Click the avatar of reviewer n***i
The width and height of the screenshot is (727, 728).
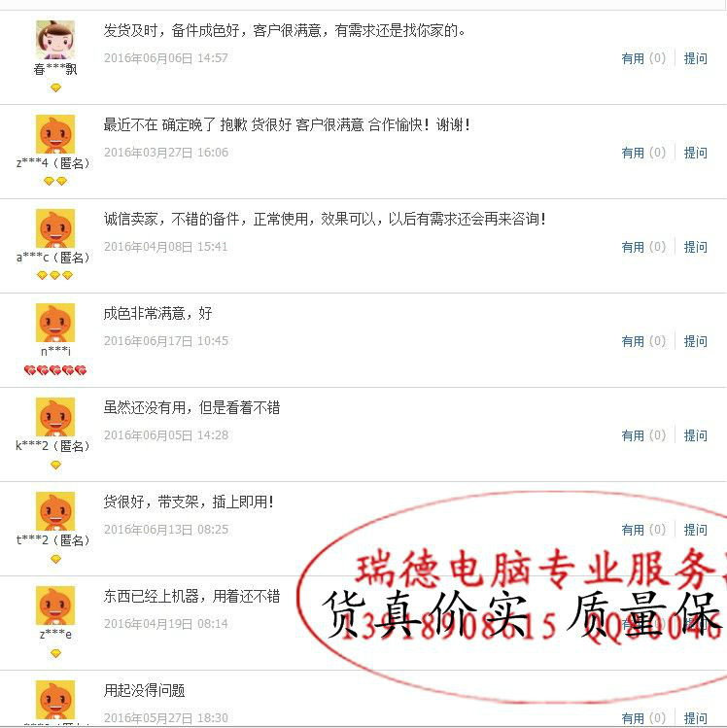55,323
